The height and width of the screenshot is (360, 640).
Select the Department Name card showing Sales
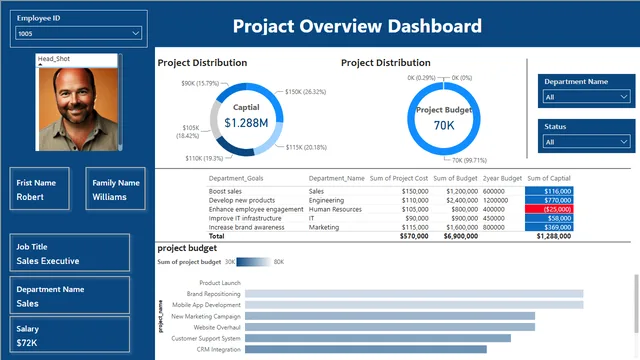click(x=70, y=296)
